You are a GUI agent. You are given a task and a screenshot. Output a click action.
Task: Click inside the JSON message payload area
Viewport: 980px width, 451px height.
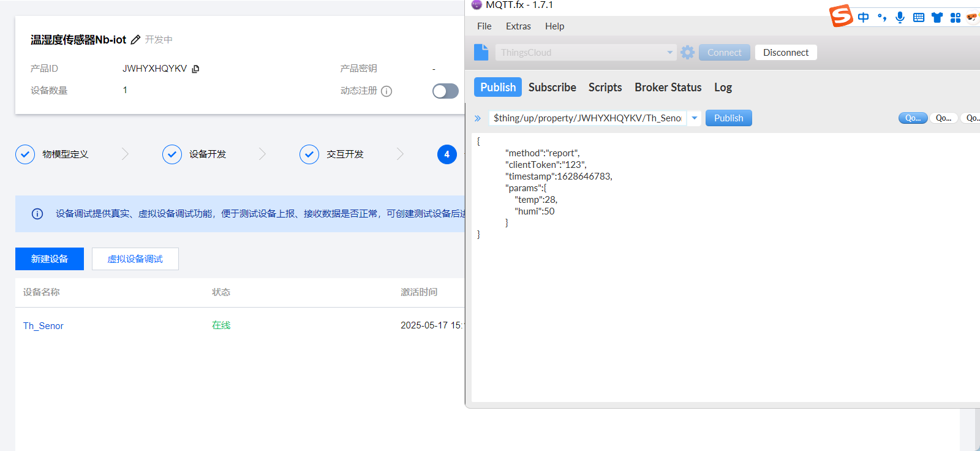coord(725,267)
